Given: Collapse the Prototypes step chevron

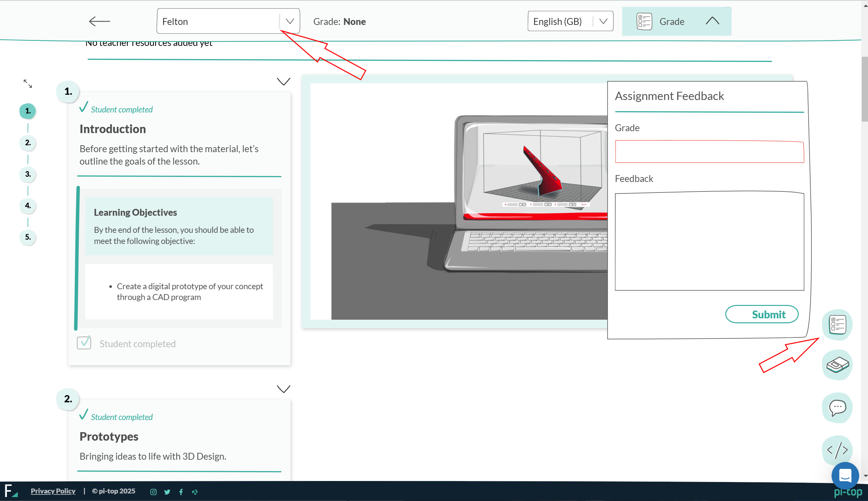Looking at the screenshot, I should coord(284,389).
